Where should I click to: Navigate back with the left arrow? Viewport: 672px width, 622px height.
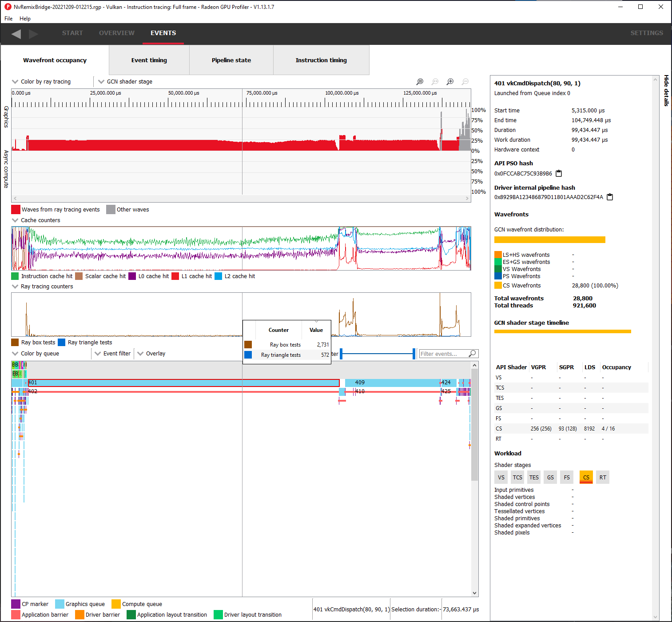16,34
